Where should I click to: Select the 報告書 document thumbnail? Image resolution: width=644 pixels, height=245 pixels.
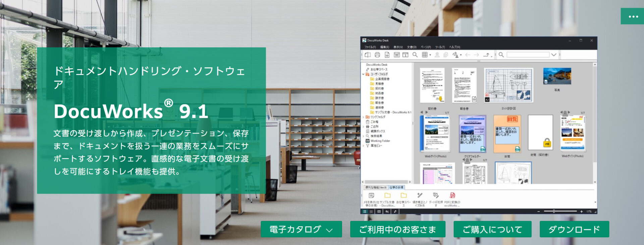pos(464,85)
